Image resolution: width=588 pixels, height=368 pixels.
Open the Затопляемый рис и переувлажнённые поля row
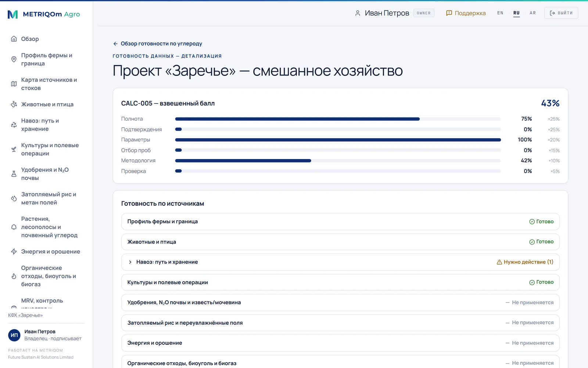click(x=340, y=323)
